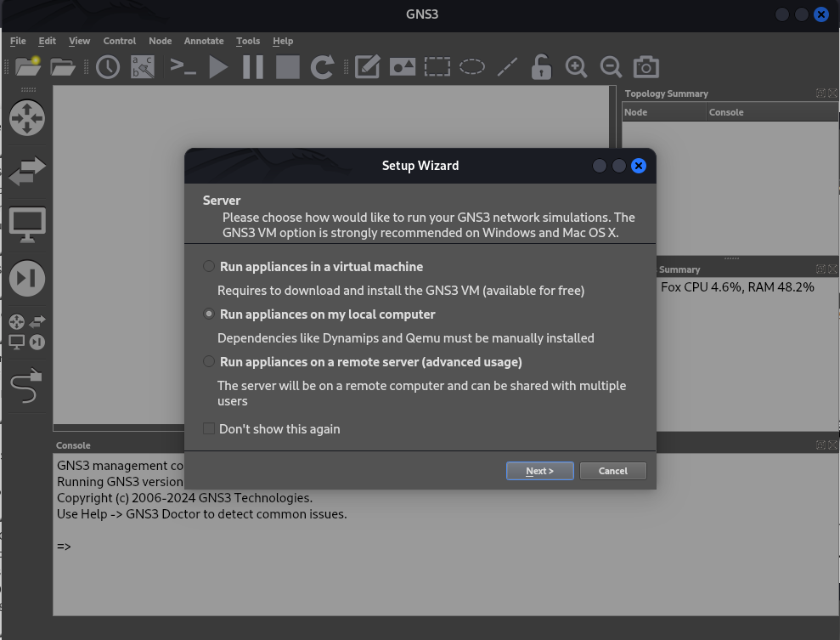Click the Zoom out magnifier icon
840x640 pixels.
coord(611,67)
